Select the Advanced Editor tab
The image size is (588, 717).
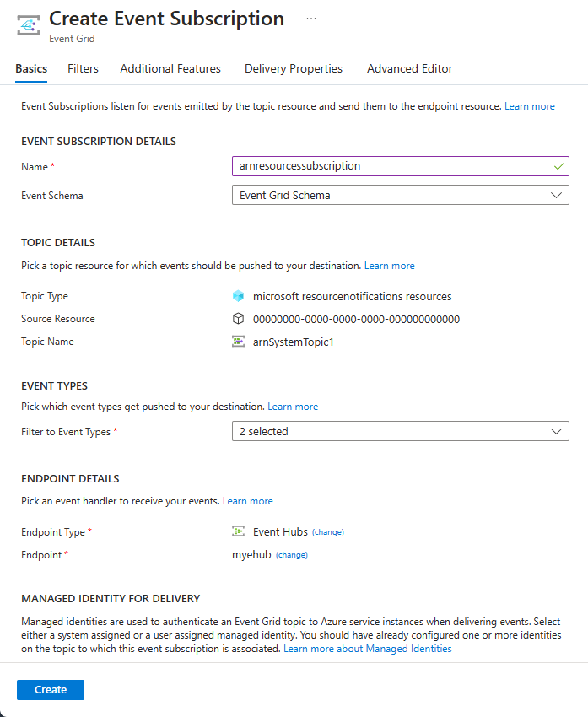[x=409, y=69]
